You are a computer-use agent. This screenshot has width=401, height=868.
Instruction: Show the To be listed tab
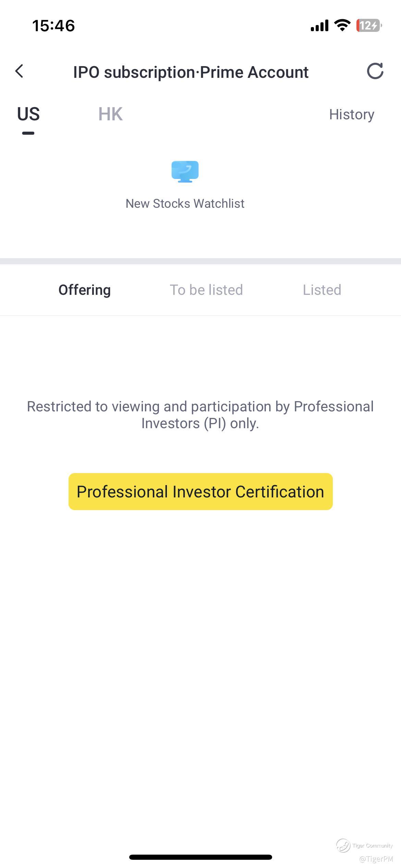click(x=206, y=290)
